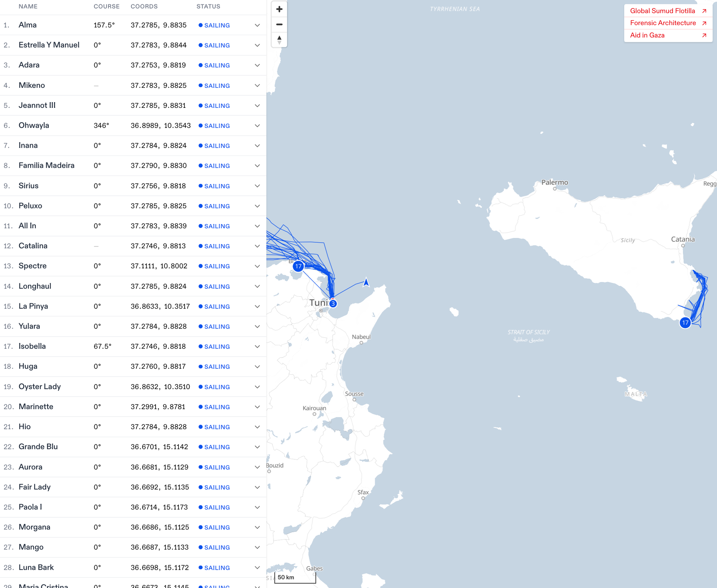Zoom out of the map

[x=279, y=24]
